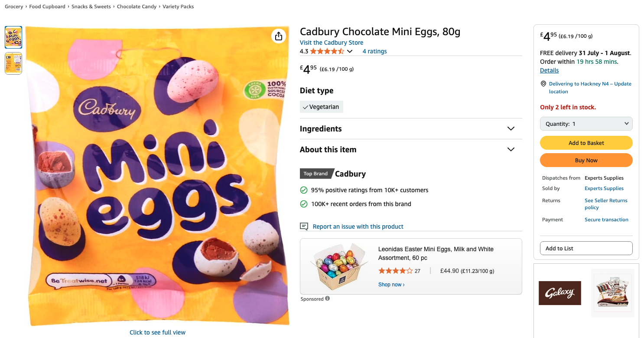Click Add to Basket button

pos(586,143)
